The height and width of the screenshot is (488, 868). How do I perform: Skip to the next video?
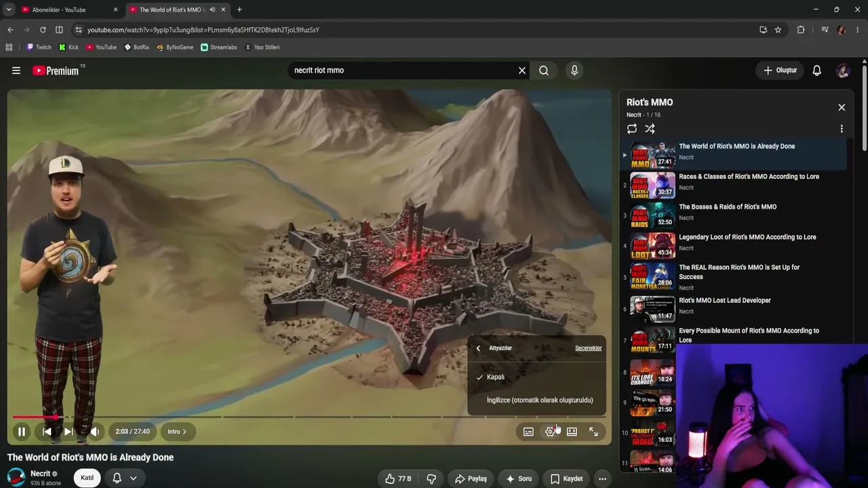click(68, 431)
